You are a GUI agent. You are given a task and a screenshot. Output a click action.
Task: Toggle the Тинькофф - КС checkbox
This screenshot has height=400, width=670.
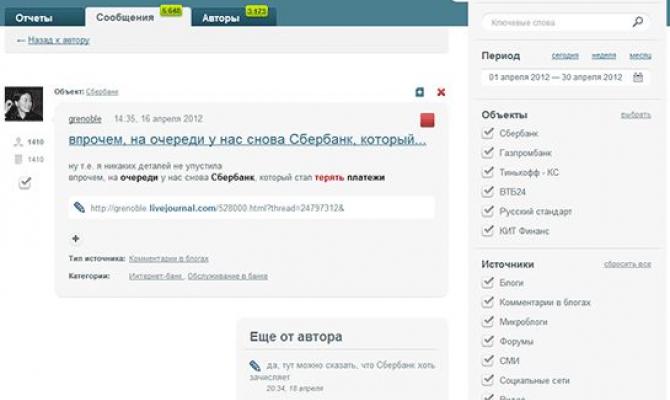click(x=488, y=172)
